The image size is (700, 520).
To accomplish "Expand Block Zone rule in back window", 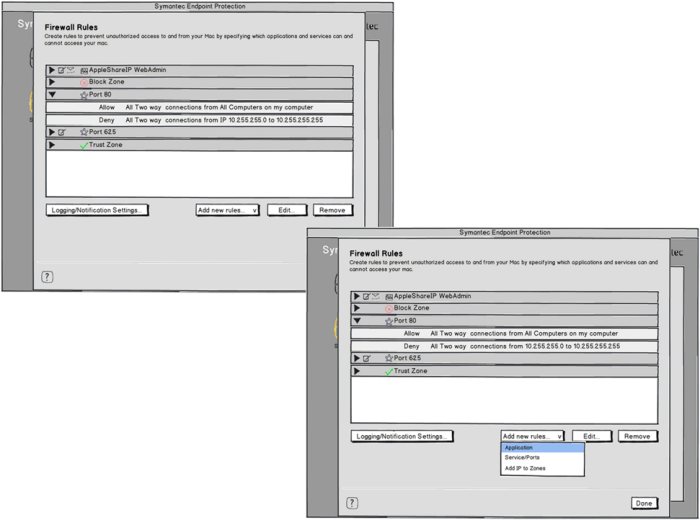I will [52, 82].
